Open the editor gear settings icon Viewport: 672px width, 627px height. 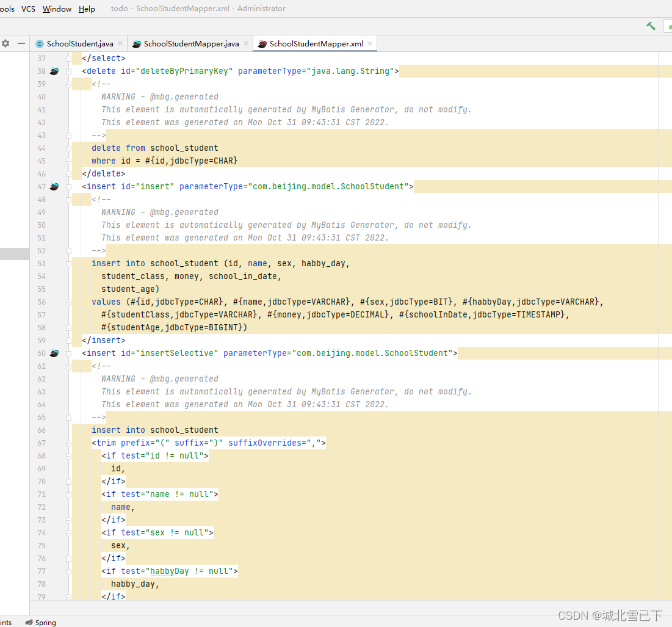(x=5, y=43)
